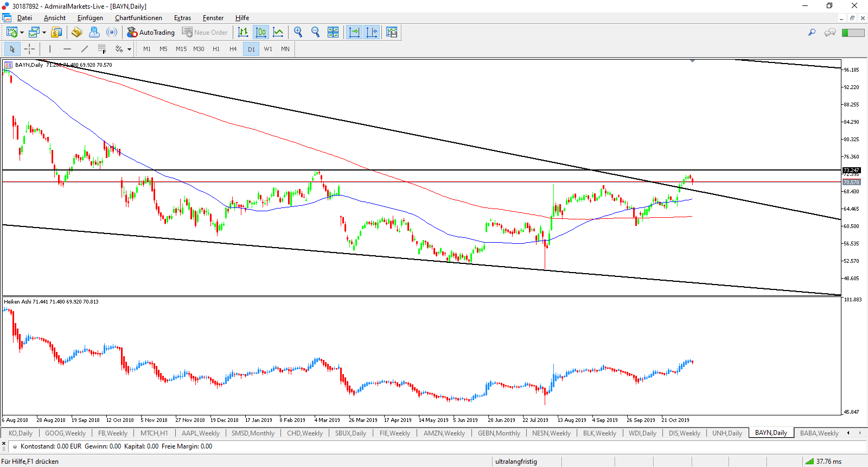Open the Market Watch window icon
This screenshot has height=467, width=868.
point(56,33)
